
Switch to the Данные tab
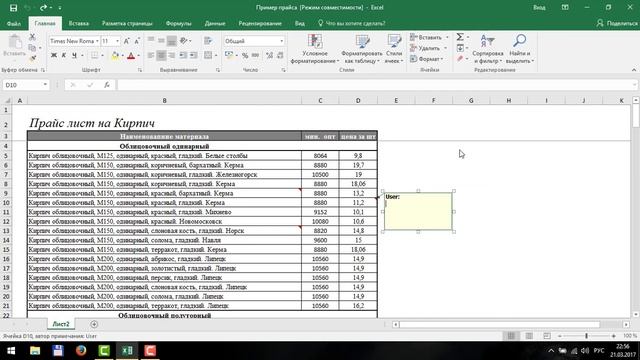click(x=215, y=24)
